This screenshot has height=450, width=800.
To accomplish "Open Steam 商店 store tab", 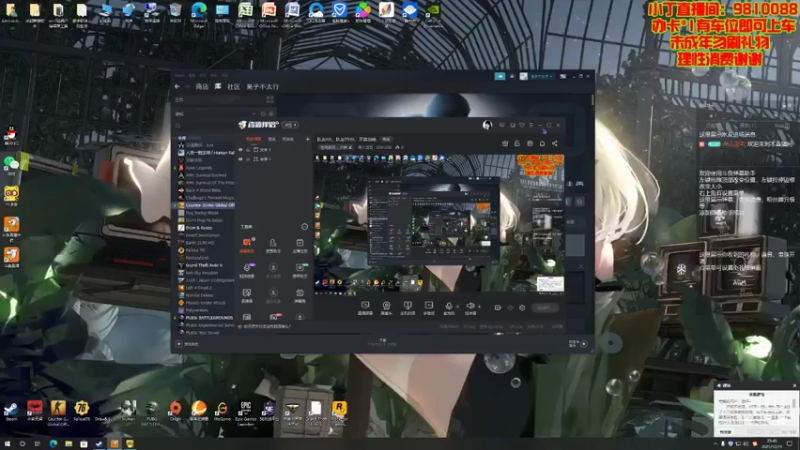I will [x=202, y=87].
